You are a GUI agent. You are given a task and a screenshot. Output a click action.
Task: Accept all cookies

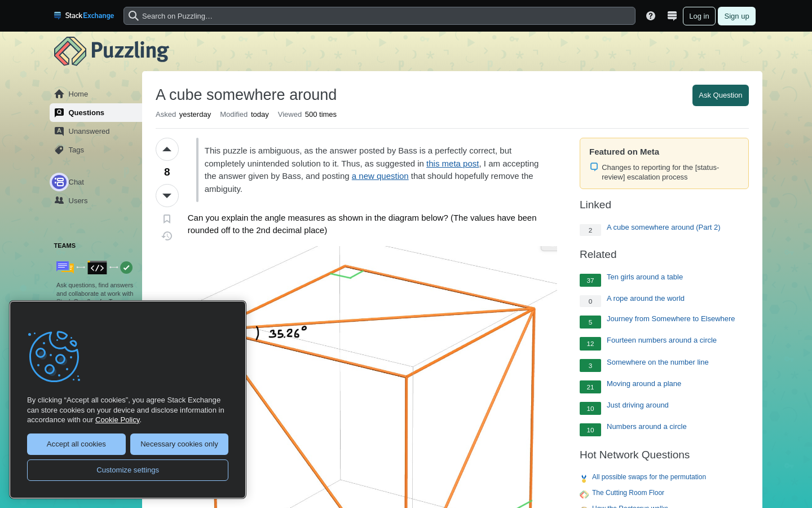(76, 444)
